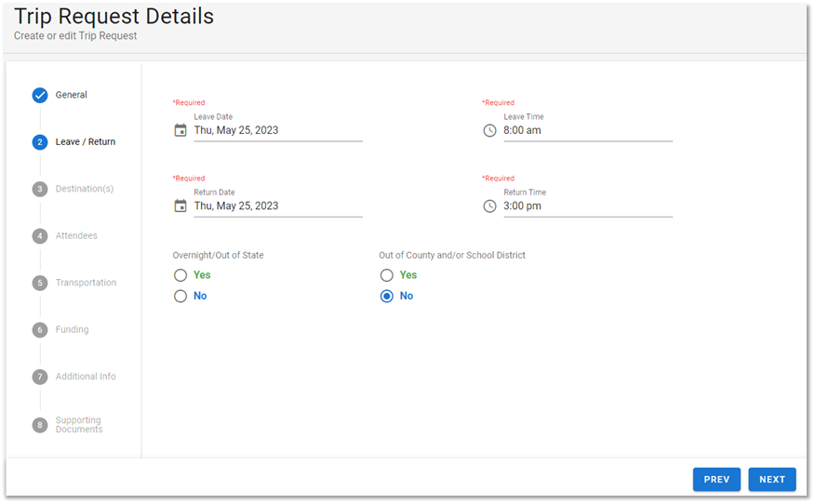Click the General step checkmark icon
The width and height of the screenshot is (815, 504).
(x=40, y=95)
